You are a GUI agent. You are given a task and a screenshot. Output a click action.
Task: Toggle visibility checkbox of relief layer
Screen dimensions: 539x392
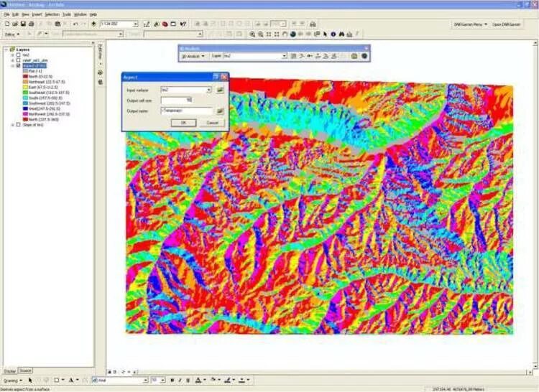pyautogui.click(x=19, y=60)
